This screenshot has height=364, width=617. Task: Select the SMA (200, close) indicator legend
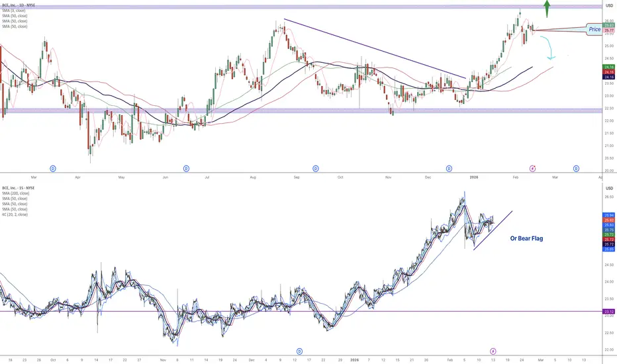coord(16,193)
